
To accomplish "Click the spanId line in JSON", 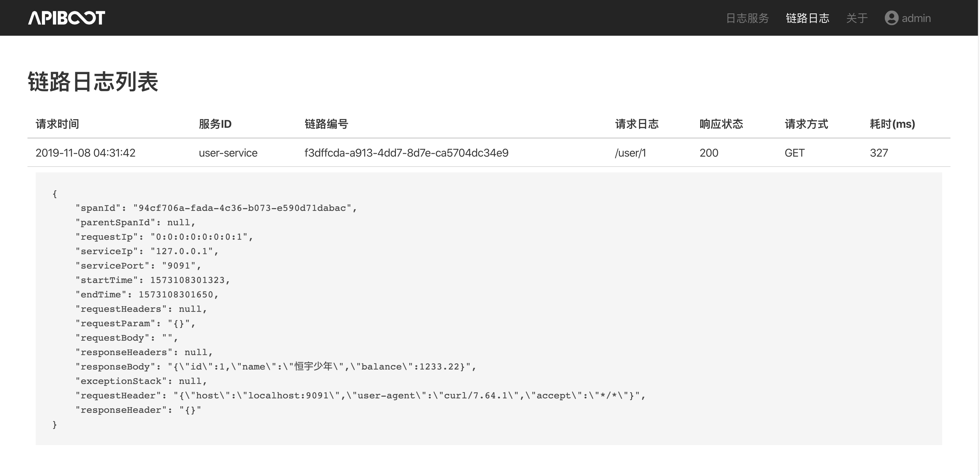I will (216, 208).
